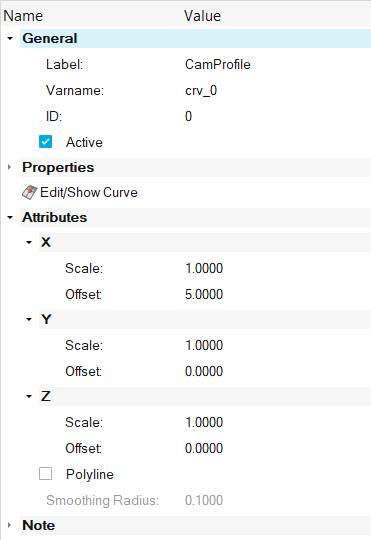The height and width of the screenshot is (540, 371).
Task: Collapse the Y attribute group
Action: (29, 319)
